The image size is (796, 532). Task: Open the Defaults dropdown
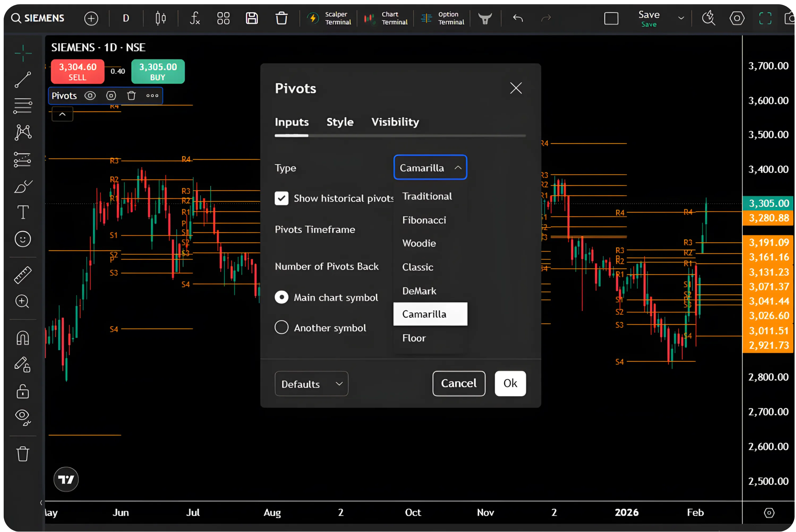tap(311, 383)
